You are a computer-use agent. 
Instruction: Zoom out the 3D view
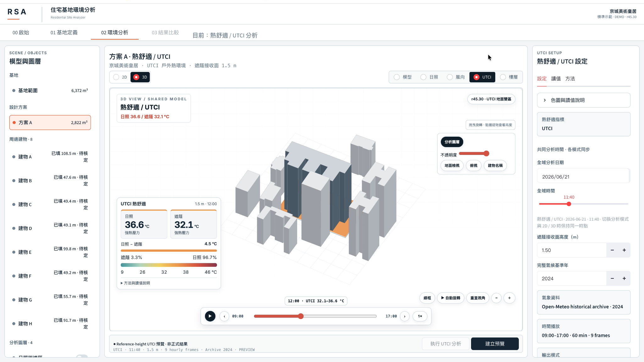coord(496,298)
